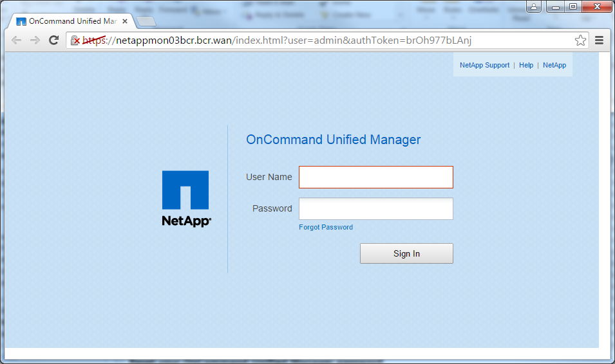Maximize the browser window
The height and width of the screenshot is (364, 615).
click(572, 7)
